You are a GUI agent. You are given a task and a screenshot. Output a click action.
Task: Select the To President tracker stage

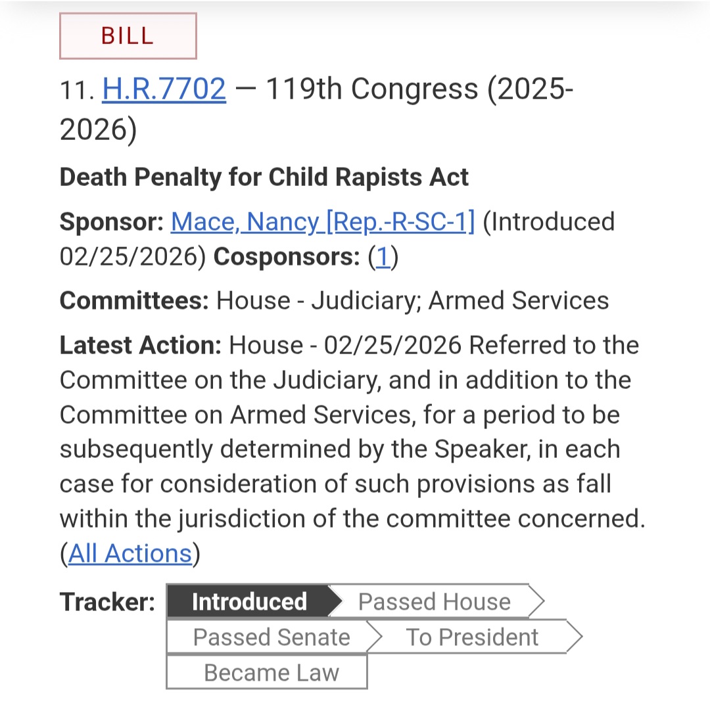click(473, 637)
